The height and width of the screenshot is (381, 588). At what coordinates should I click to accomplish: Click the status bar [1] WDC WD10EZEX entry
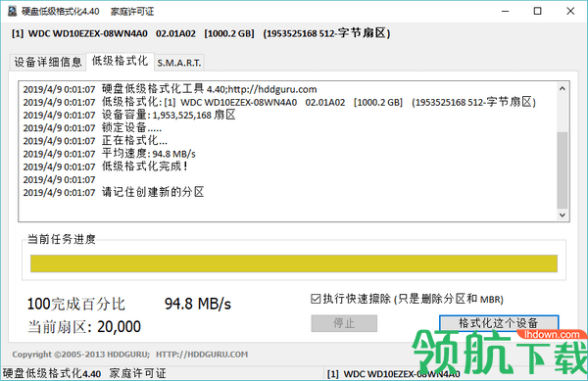(x=394, y=374)
